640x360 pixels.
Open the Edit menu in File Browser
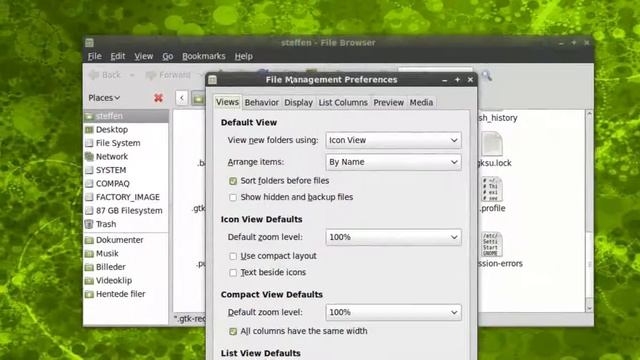(x=118, y=56)
